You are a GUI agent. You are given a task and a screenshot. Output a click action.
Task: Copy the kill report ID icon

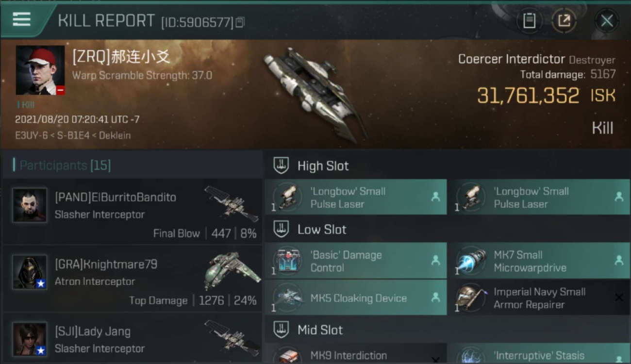[x=240, y=22]
